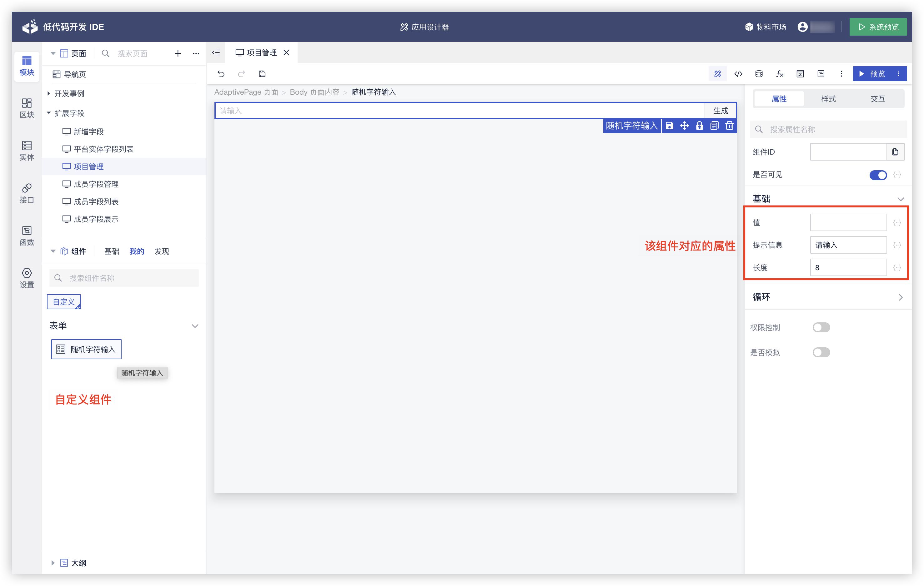Switch to the 样式 tab
Image resolution: width=924 pixels, height=586 pixels.
click(828, 99)
